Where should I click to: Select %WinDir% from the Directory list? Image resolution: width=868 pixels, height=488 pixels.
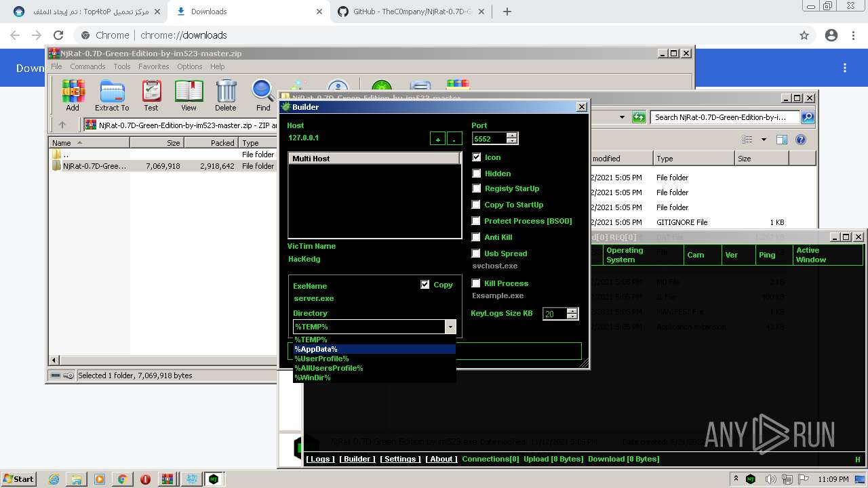pos(374,378)
